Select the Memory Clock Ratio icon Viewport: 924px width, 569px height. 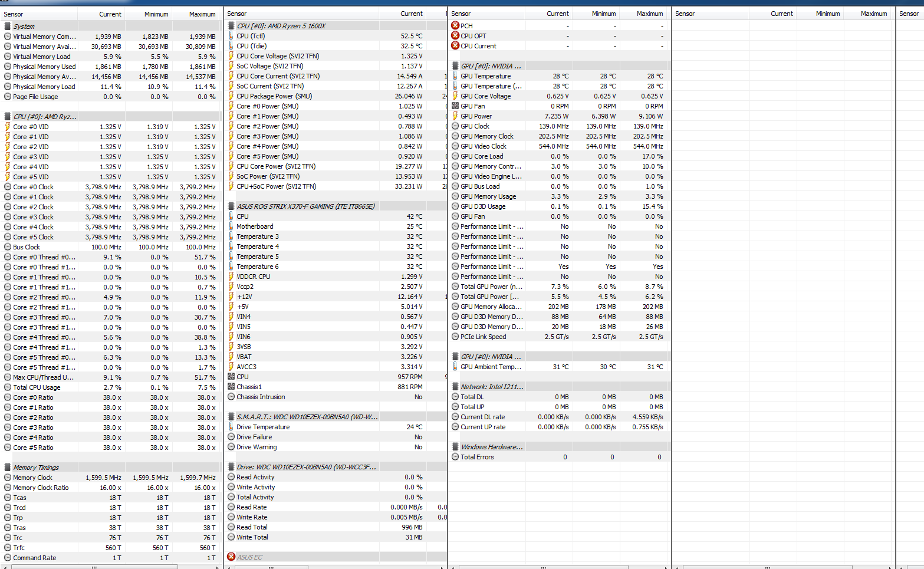[8, 488]
